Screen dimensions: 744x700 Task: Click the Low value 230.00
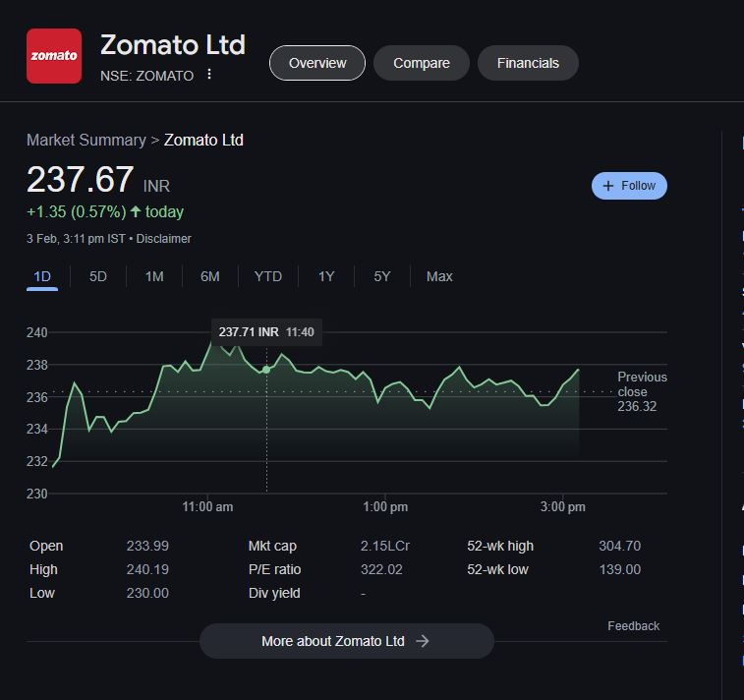(147, 593)
